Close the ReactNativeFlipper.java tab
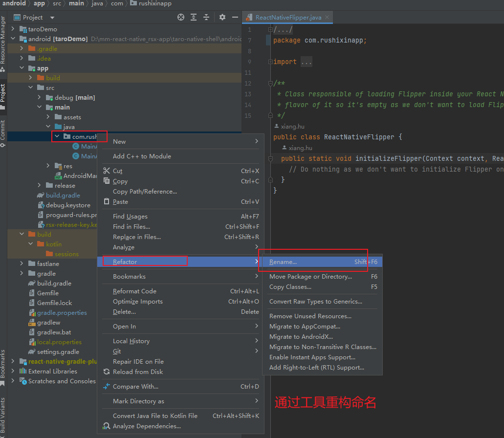The height and width of the screenshot is (438, 504). click(x=327, y=17)
